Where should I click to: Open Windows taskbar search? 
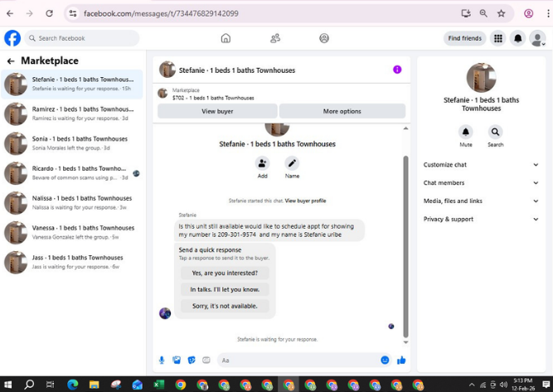[29, 385]
